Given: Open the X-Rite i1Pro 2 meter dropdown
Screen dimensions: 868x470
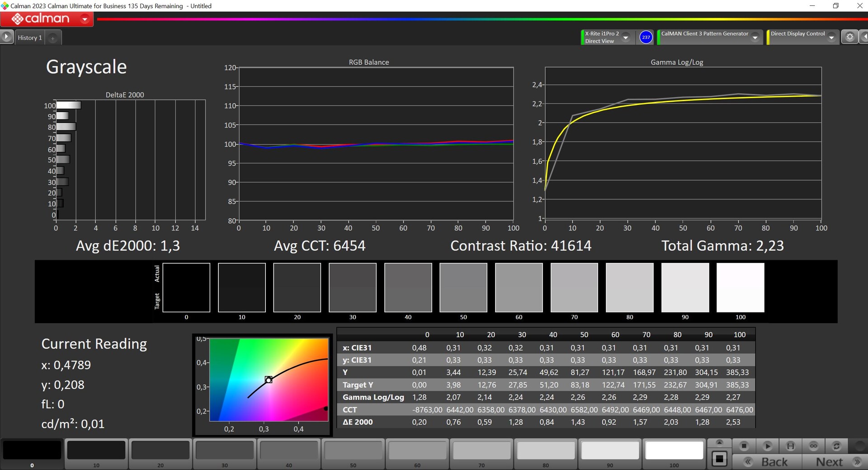Looking at the screenshot, I should pyautogui.click(x=626, y=38).
